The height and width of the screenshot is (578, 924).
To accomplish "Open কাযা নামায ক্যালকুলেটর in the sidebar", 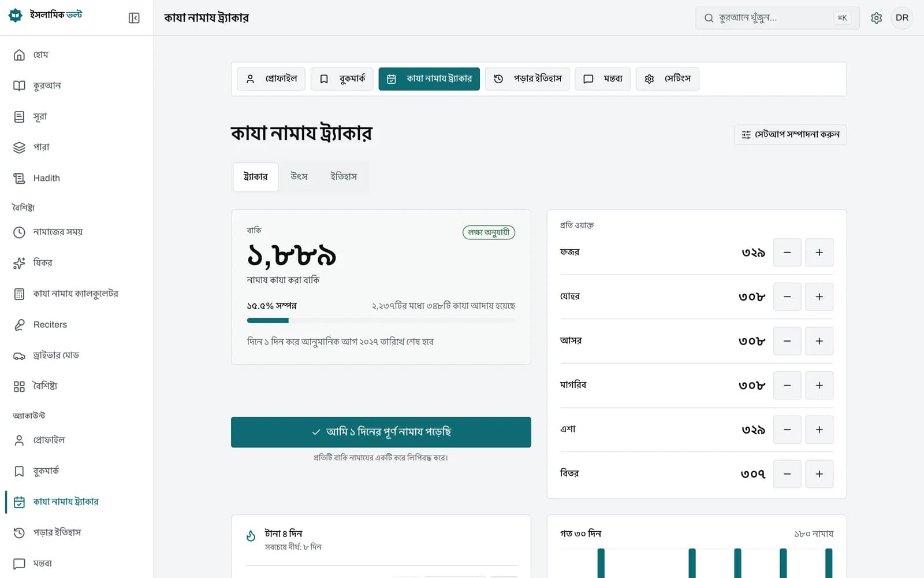I will click(x=76, y=294).
